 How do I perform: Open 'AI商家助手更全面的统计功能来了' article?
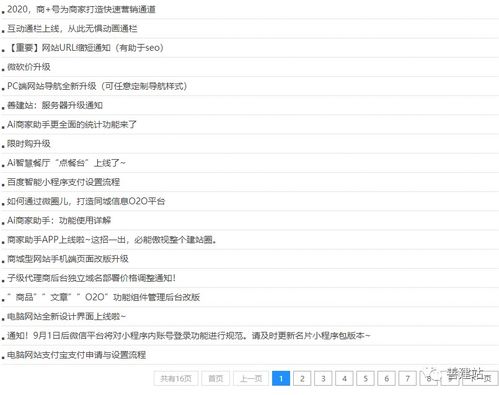[x=72, y=124]
